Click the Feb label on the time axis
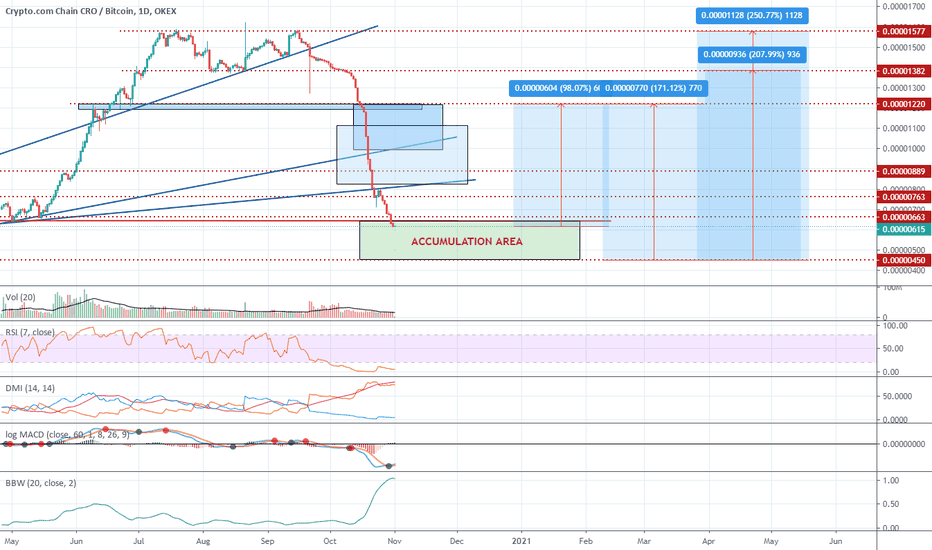The width and height of the screenshot is (932, 550). click(x=586, y=541)
